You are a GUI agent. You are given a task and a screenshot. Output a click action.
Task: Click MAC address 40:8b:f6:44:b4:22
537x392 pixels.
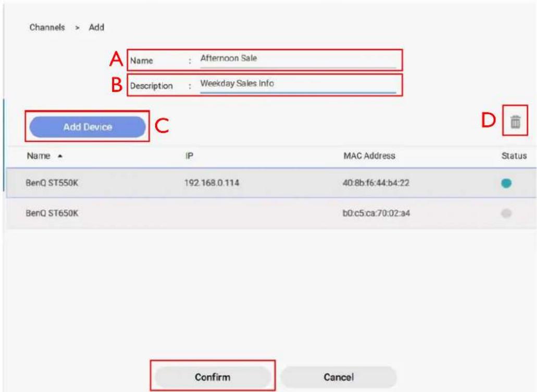pyautogui.click(x=376, y=183)
